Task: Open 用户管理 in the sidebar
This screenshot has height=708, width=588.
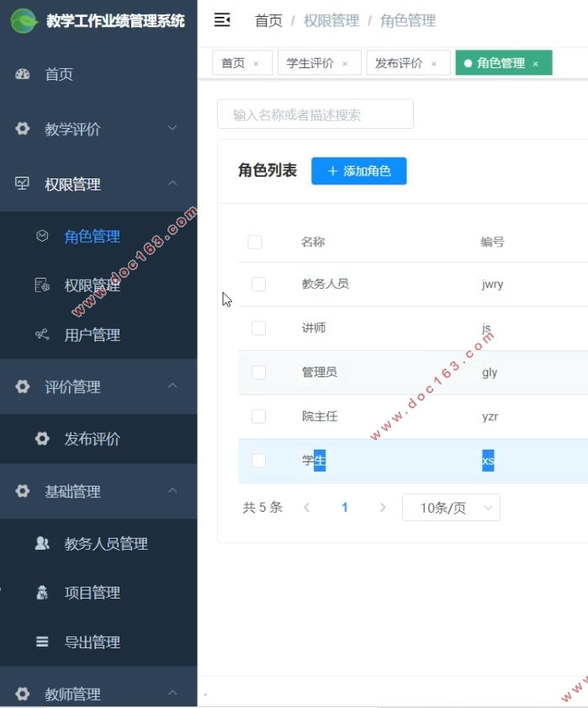Action: pos(98,335)
